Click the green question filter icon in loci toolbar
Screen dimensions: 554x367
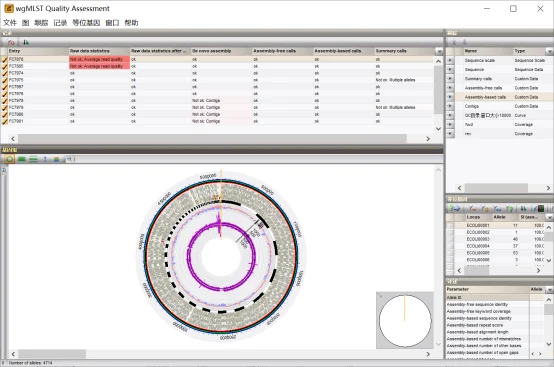[509, 208]
